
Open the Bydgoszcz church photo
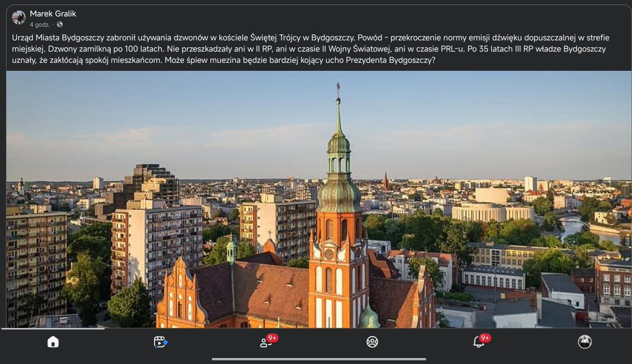pyautogui.click(x=319, y=199)
